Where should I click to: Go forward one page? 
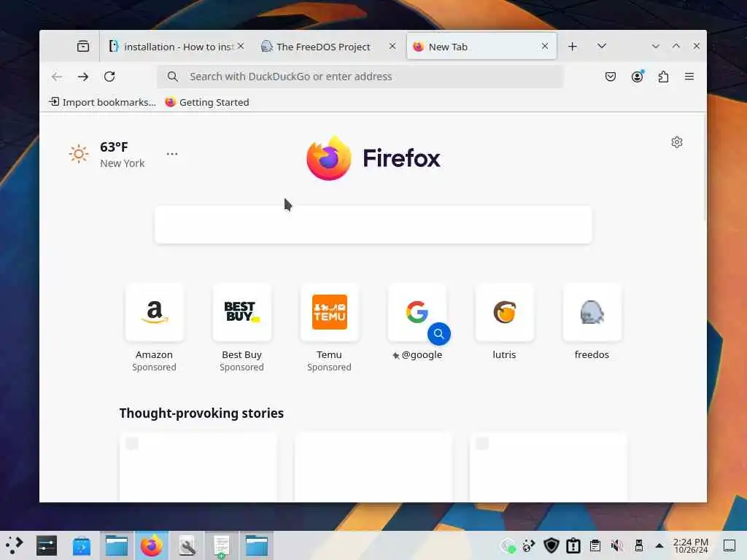pos(83,77)
